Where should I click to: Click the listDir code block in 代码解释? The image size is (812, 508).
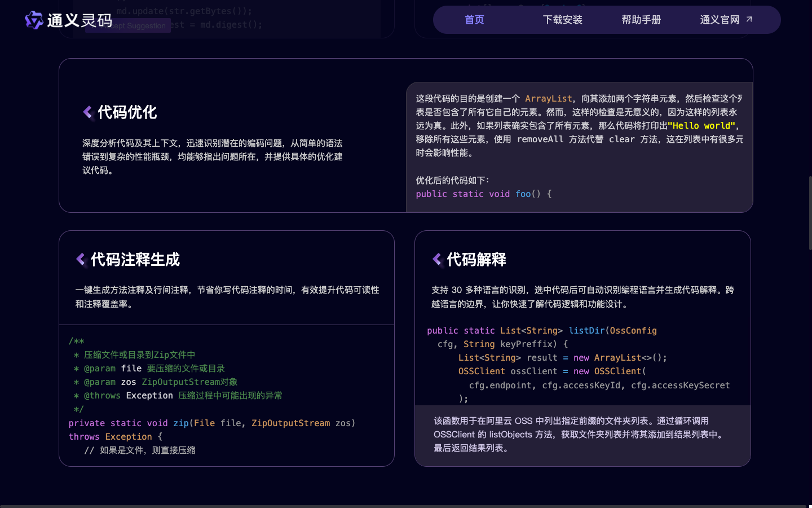[581, 364]
